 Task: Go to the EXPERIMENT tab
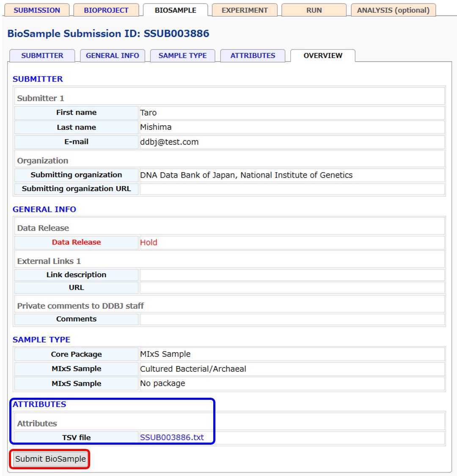click(x=245, y=10)
